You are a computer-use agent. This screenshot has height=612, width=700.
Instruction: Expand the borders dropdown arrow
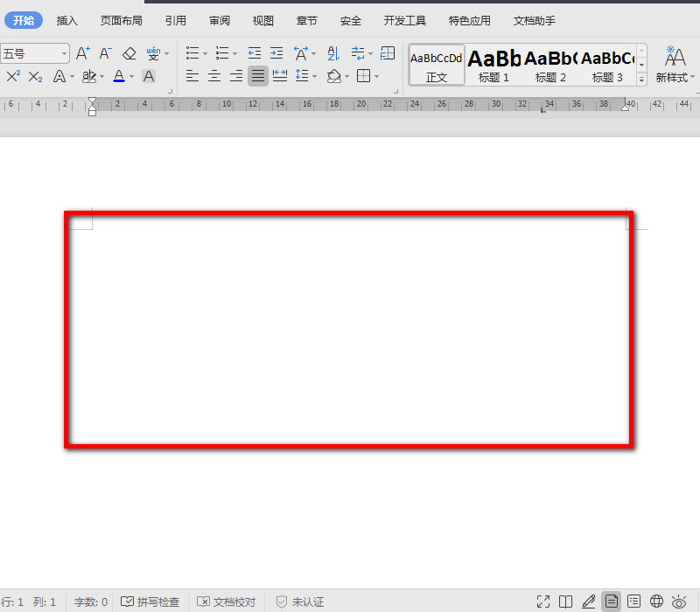coord(377,77)
